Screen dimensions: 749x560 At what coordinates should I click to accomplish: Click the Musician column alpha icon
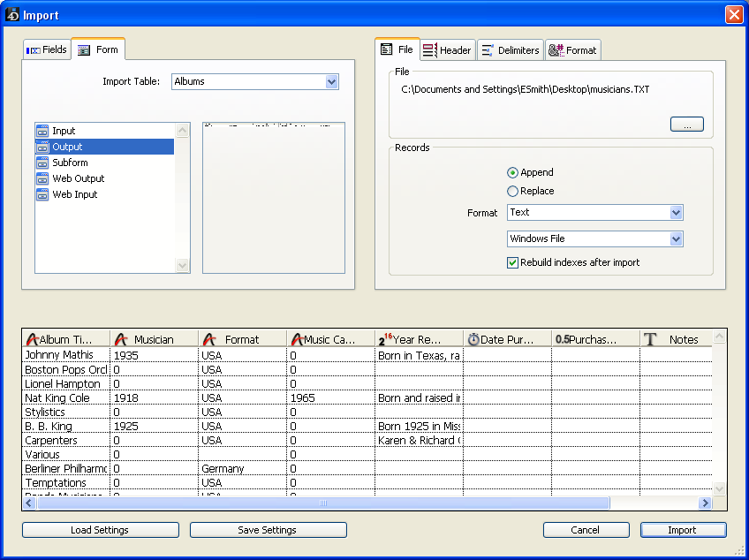121,339
